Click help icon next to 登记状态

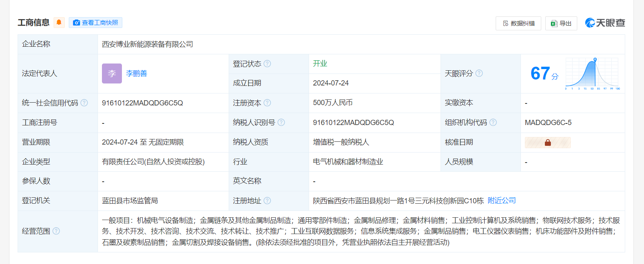(x=267, y=64)
